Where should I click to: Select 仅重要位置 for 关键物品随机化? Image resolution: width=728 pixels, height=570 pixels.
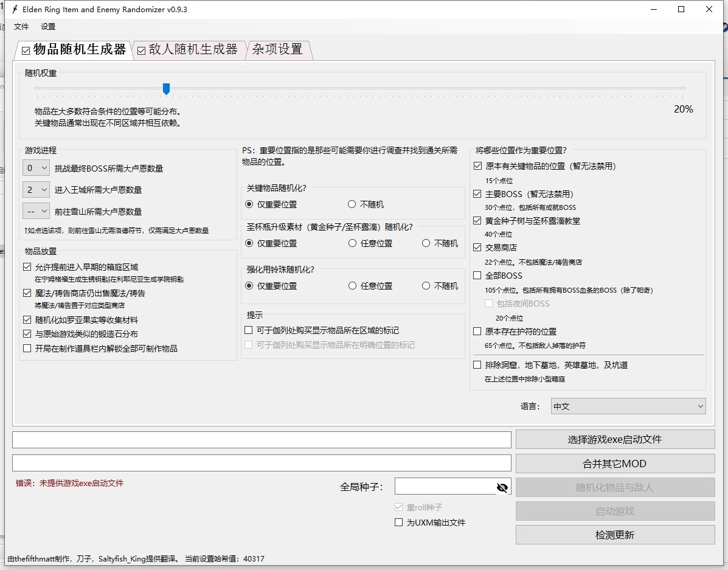[x=249, y=204]
